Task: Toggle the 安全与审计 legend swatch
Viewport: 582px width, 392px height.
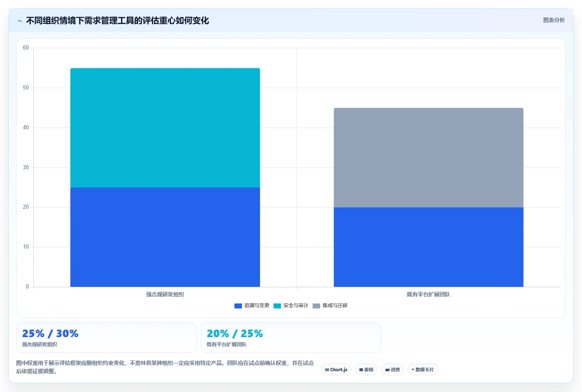Action: click(x=277, y=306)
